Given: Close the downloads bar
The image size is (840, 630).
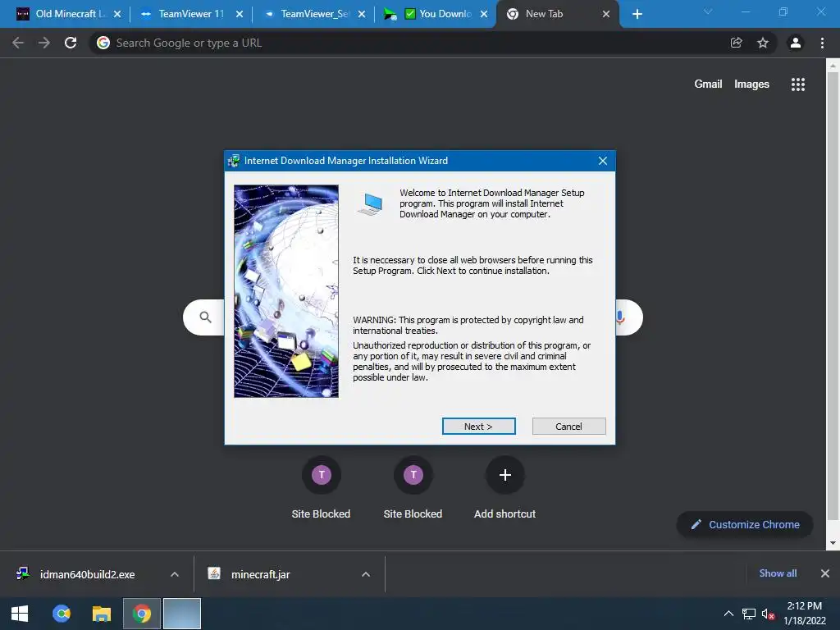Looking at the screenshot, I should (x=825, y=573).
